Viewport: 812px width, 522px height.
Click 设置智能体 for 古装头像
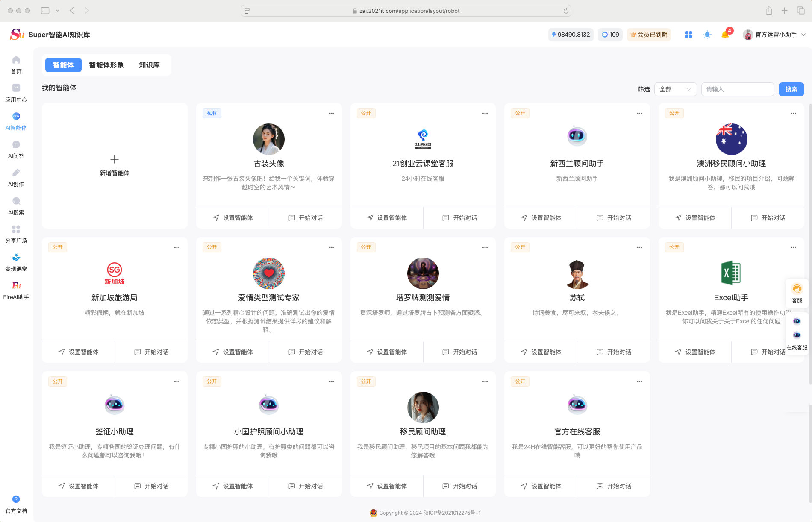[232, 218]
